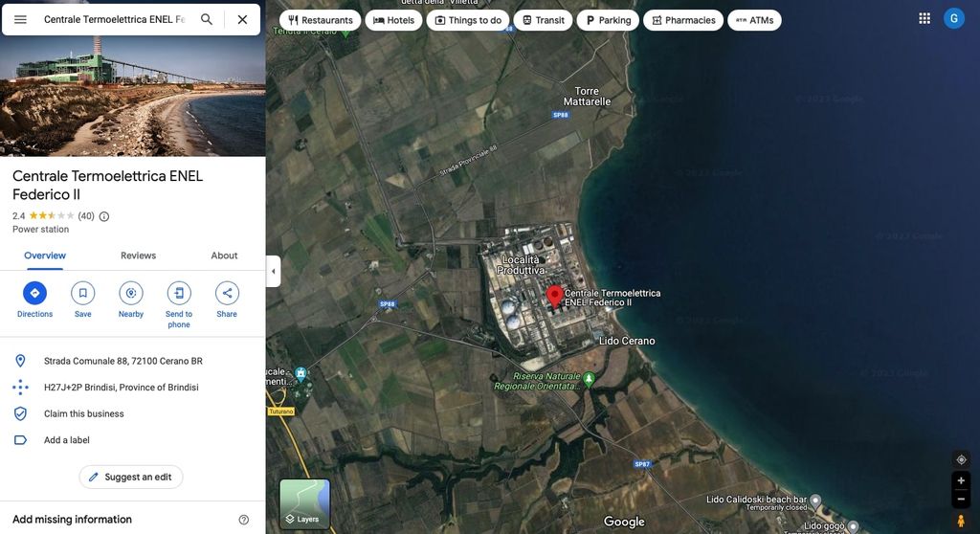
Task: Click the search magnifier icon
Action: [x=207, y=19]
